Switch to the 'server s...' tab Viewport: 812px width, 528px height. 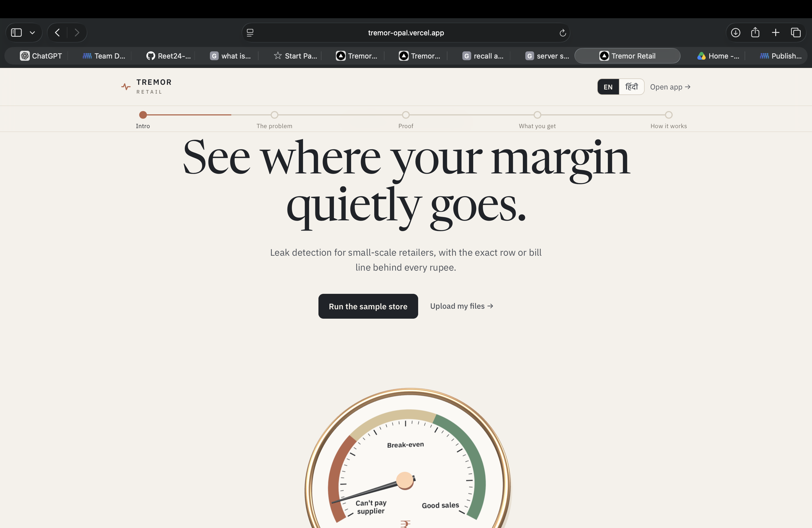547,56
